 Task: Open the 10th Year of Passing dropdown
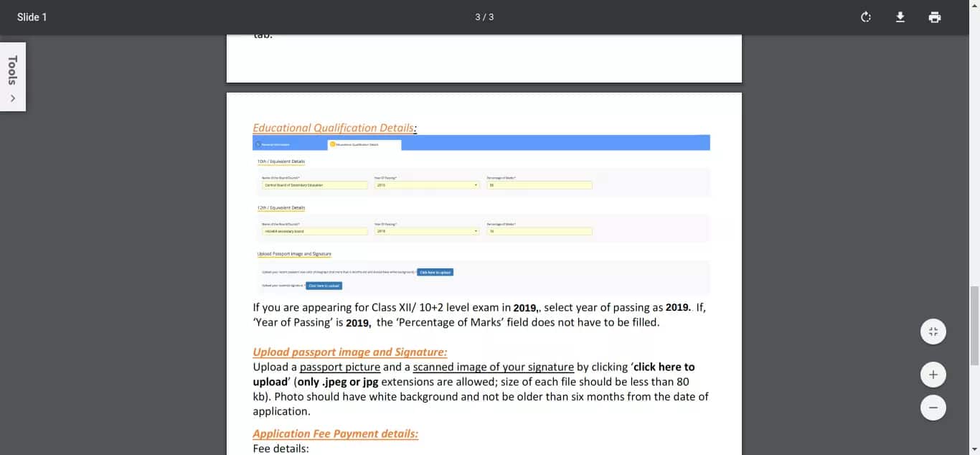475,184
